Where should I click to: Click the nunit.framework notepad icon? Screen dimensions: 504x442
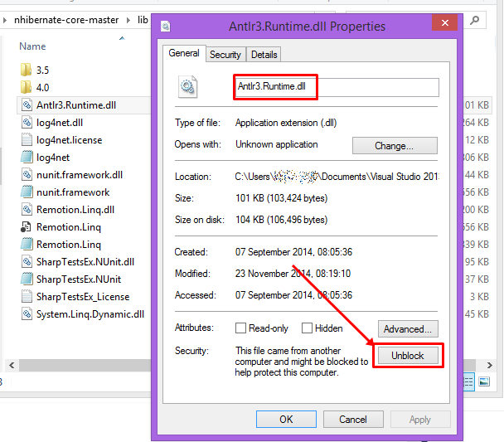(27, 192)
